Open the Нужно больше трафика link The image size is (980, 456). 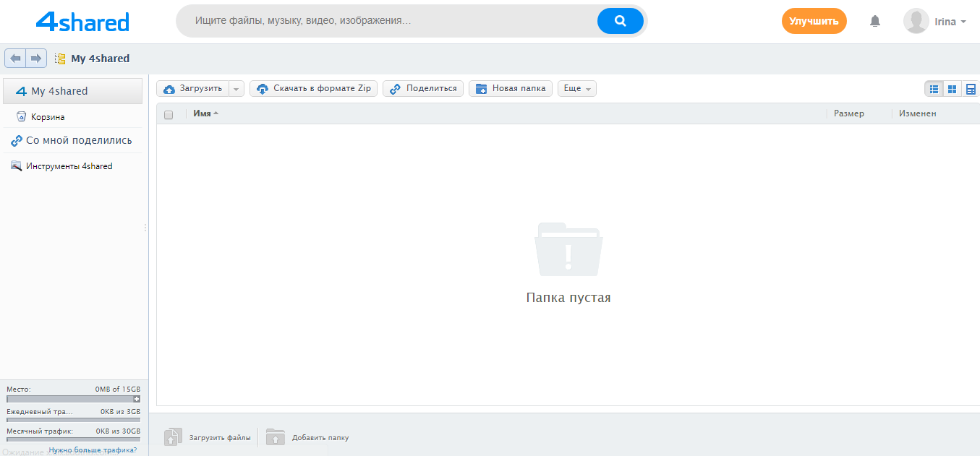(x=93, y=449)
